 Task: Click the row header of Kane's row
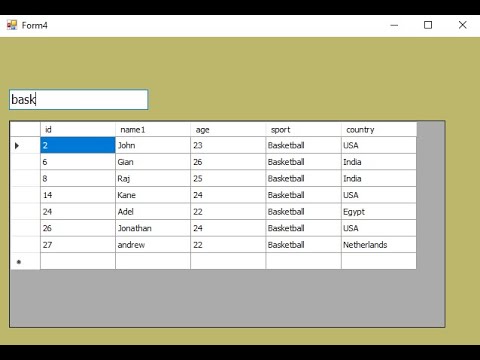tap(25, 195)
